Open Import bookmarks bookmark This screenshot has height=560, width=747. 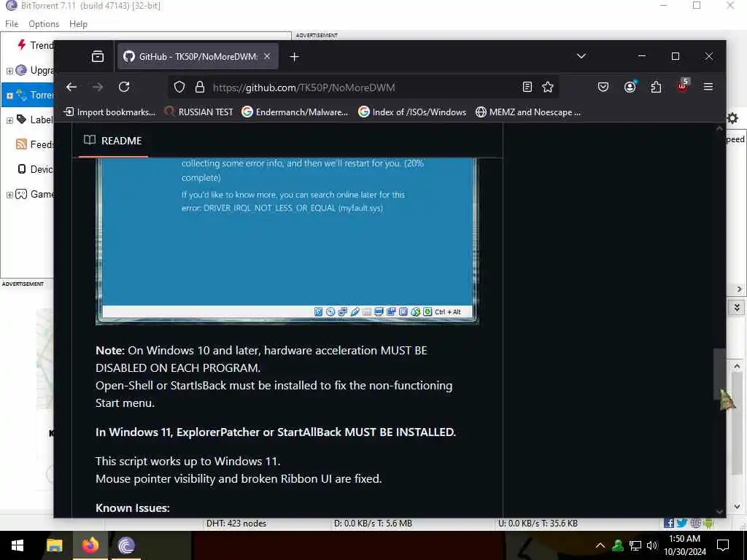pos(109,112)
